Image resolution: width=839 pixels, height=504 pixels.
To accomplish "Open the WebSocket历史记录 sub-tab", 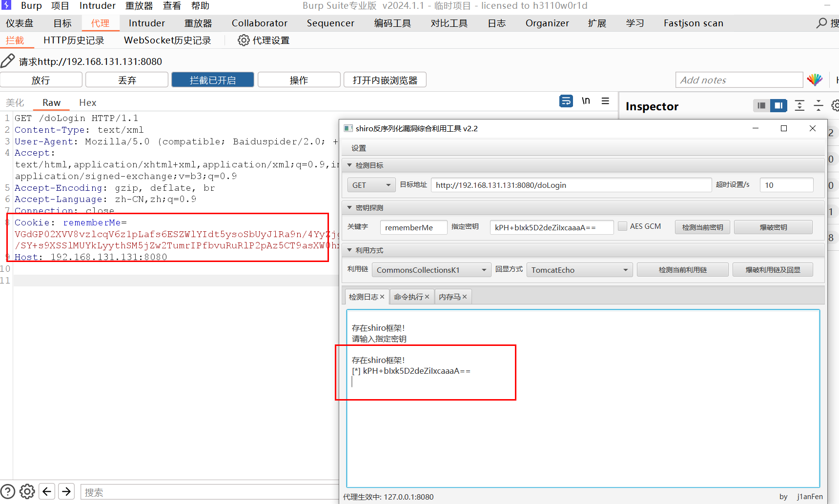I will 167,40.
